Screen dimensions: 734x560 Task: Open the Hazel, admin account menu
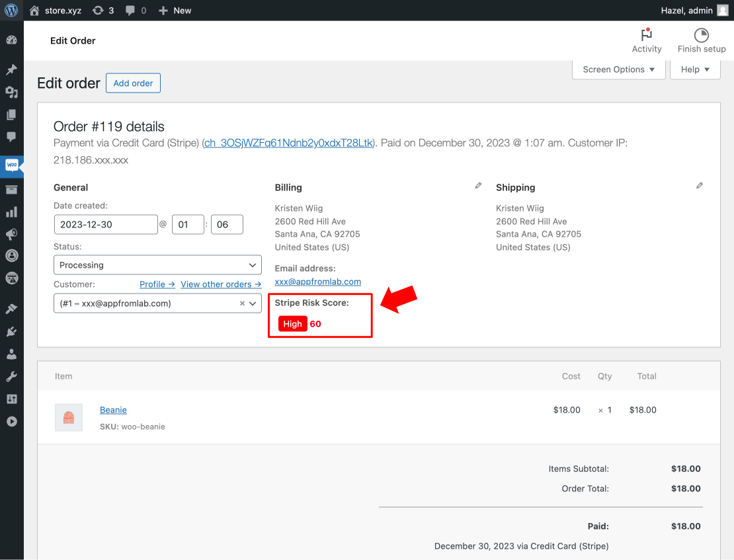pyautogui.click(x=694, y=11)
